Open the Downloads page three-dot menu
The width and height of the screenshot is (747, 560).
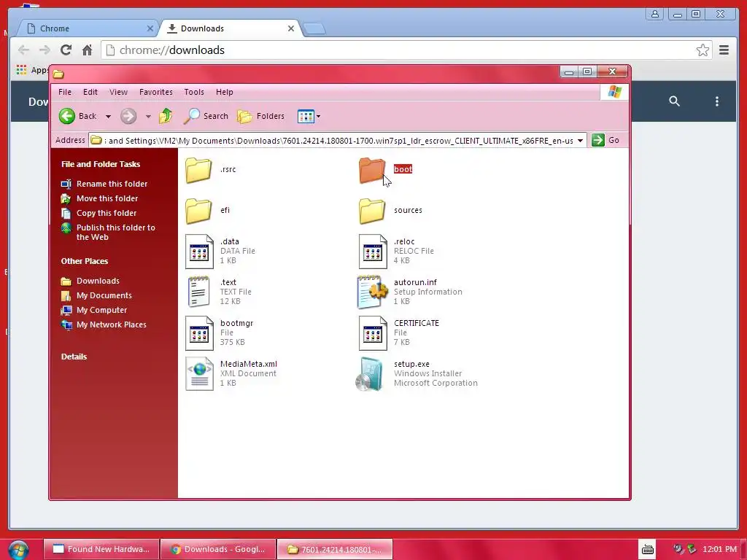click(x=717, y=101)
